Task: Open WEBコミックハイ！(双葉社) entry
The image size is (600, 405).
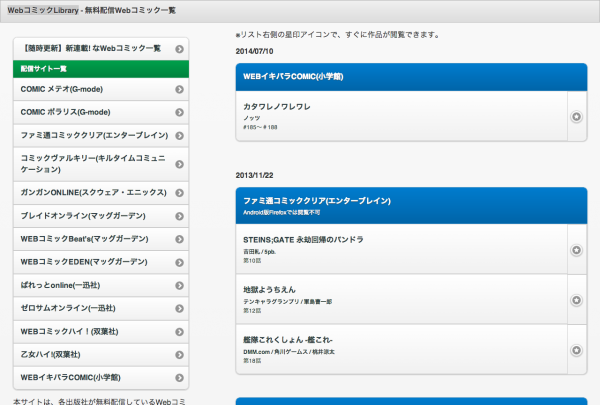Action: point(101,332)
